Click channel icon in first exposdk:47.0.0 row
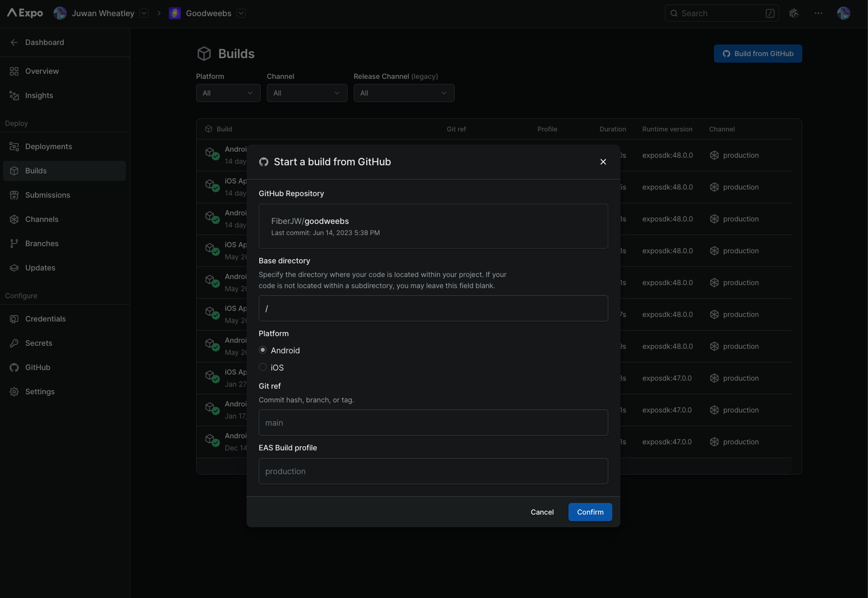868x598 pixels. [x=714, y=378]
